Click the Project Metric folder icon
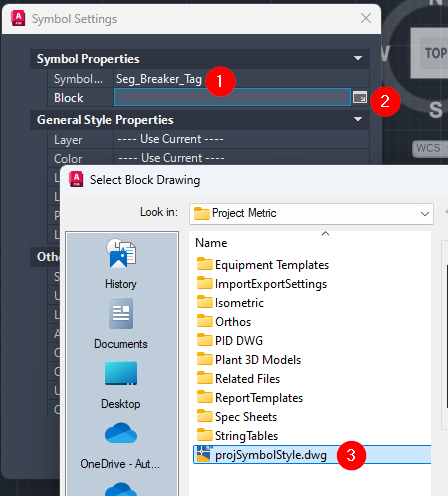This screenshot has height=496, width=448. [x=202, y=213]
